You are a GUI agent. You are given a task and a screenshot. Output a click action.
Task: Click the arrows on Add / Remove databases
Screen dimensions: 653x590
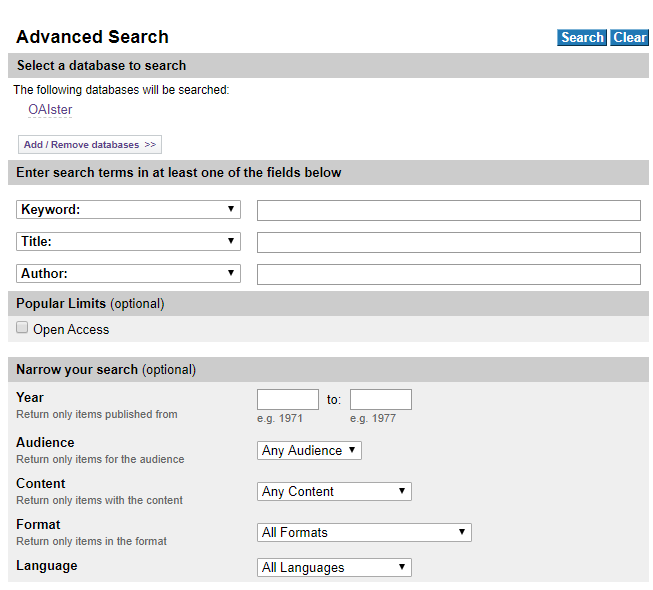point(150,145)
